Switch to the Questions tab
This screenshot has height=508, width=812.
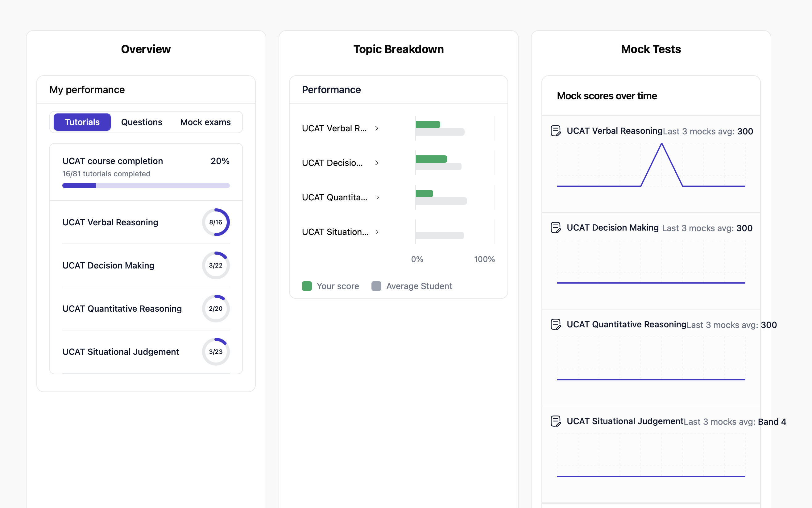click(142, 122)
